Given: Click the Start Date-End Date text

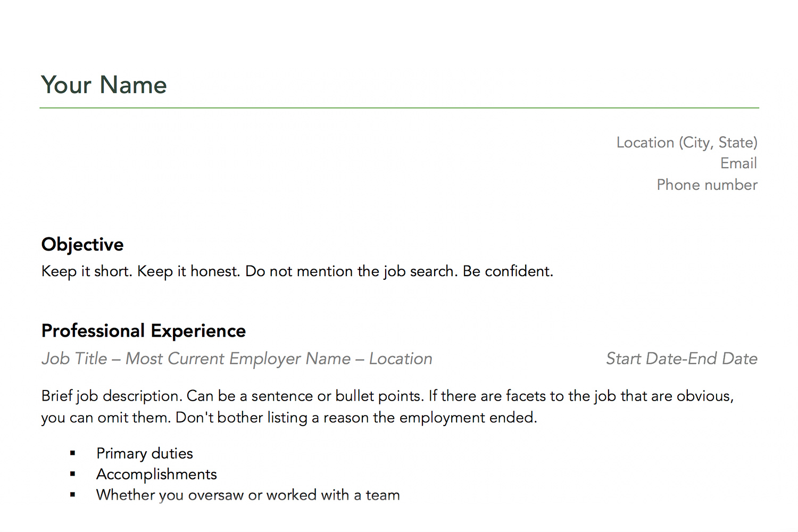Looking at the screenshot, I should pos(682,359).
